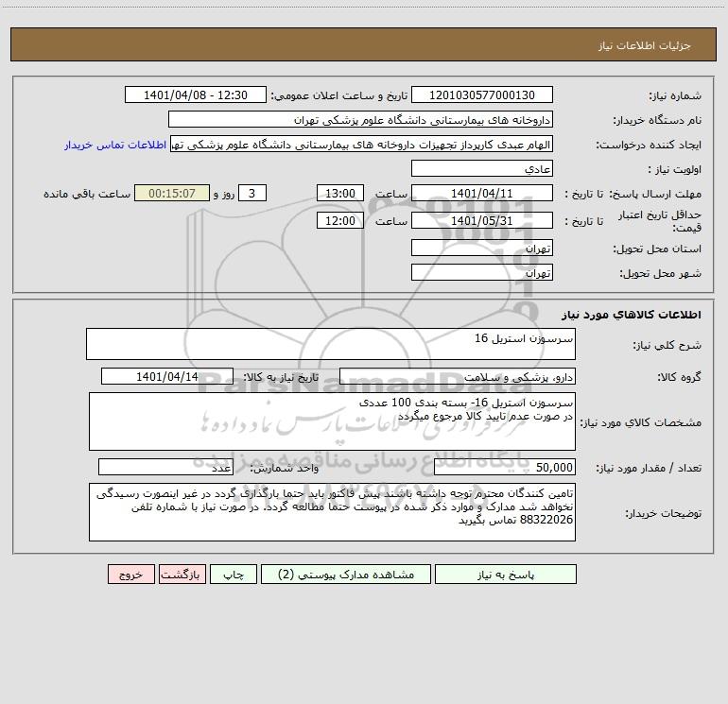The height and width of the screenshot is (704, 728).
Task: Click the price validity date 1401/05/31
Action: coord(482,221)
